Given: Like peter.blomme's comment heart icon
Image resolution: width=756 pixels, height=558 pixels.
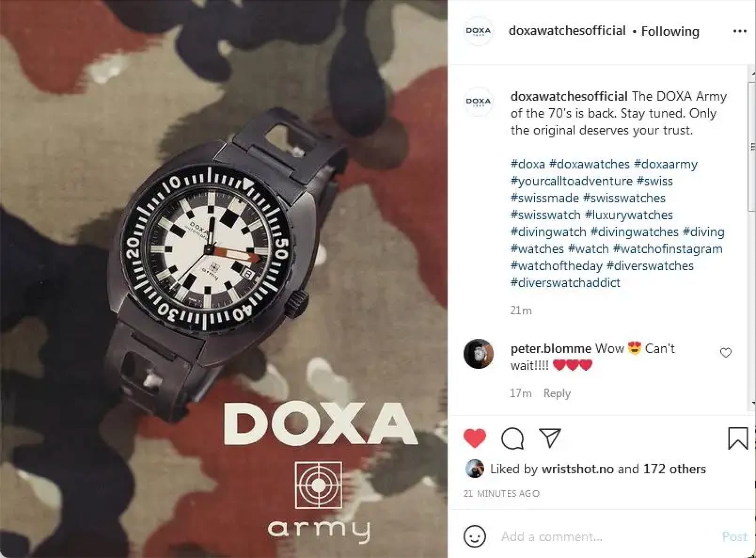Looking at the screenshot, I should [x=726, y=352].
